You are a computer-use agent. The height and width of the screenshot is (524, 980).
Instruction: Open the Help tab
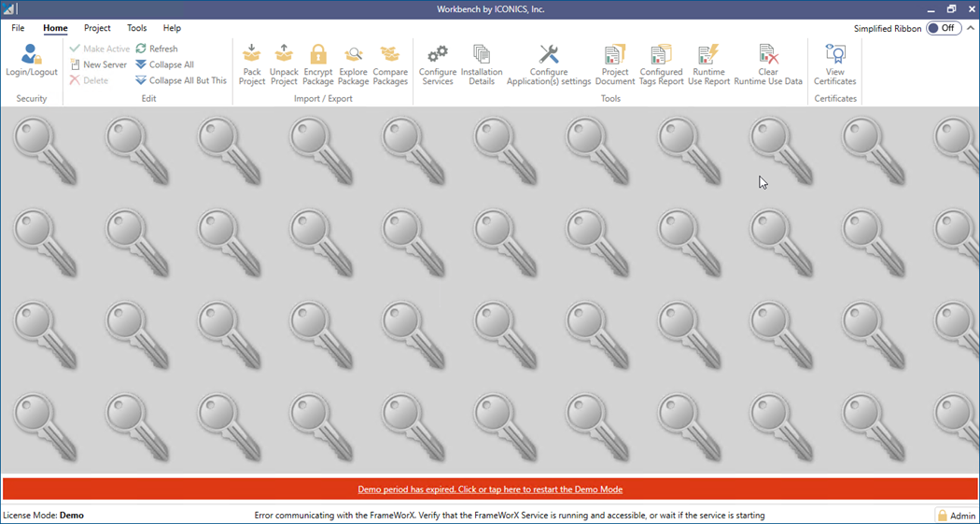(x=172, y=28)
